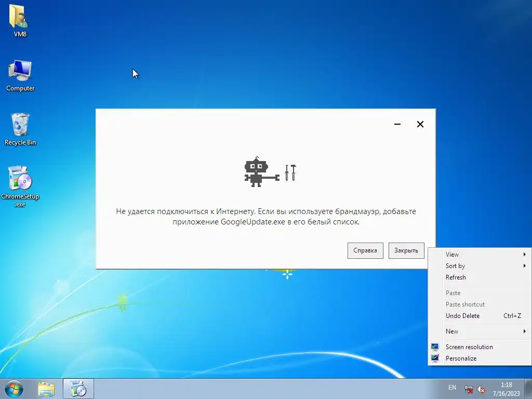Select the Computer desktop icon

[20, 76]
